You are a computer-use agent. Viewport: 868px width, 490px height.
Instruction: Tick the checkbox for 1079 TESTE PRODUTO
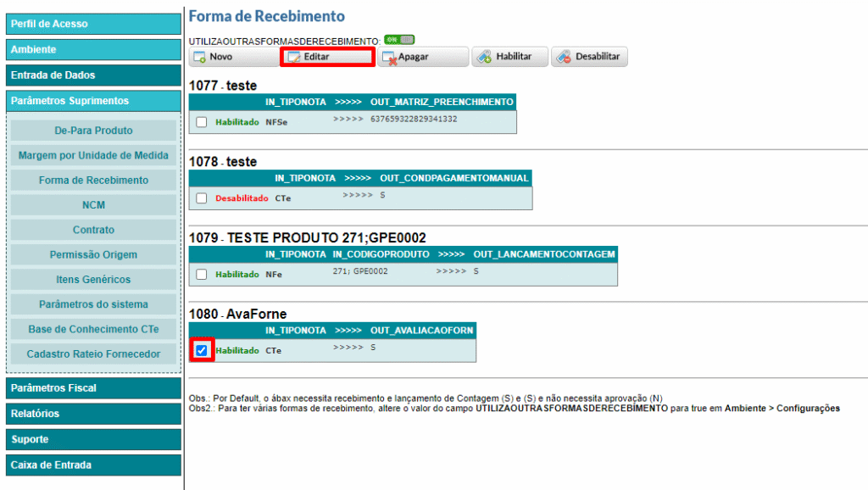[x=202, y=274]
